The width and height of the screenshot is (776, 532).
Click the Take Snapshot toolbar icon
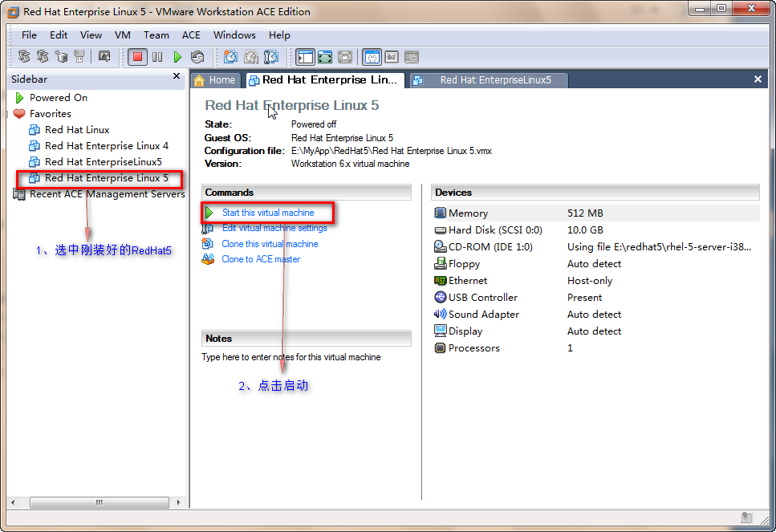(230, 57)
